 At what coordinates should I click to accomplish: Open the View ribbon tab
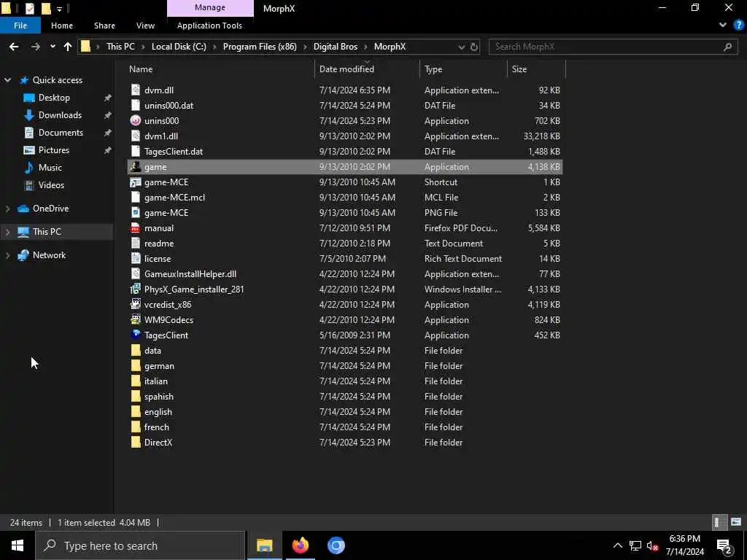[x=145, y=26]
